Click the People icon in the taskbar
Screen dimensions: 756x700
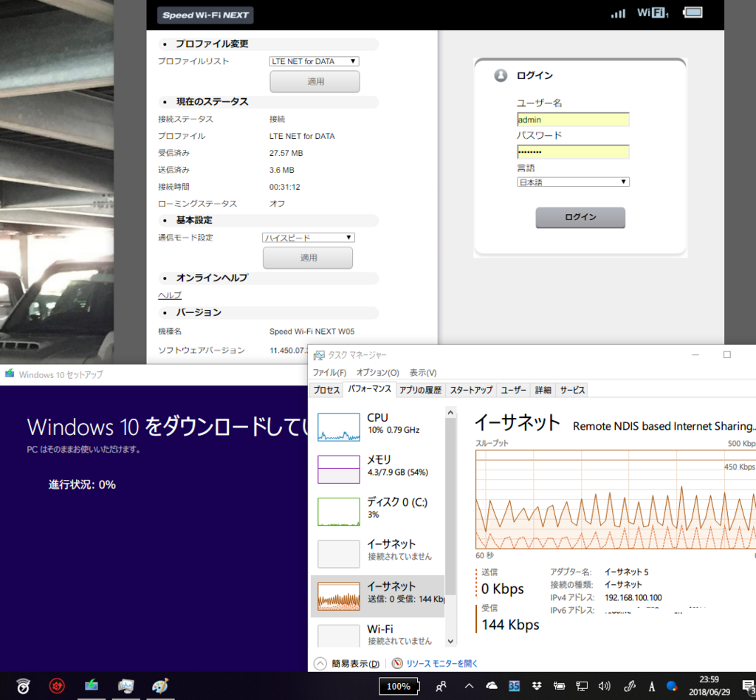(441, 686)
